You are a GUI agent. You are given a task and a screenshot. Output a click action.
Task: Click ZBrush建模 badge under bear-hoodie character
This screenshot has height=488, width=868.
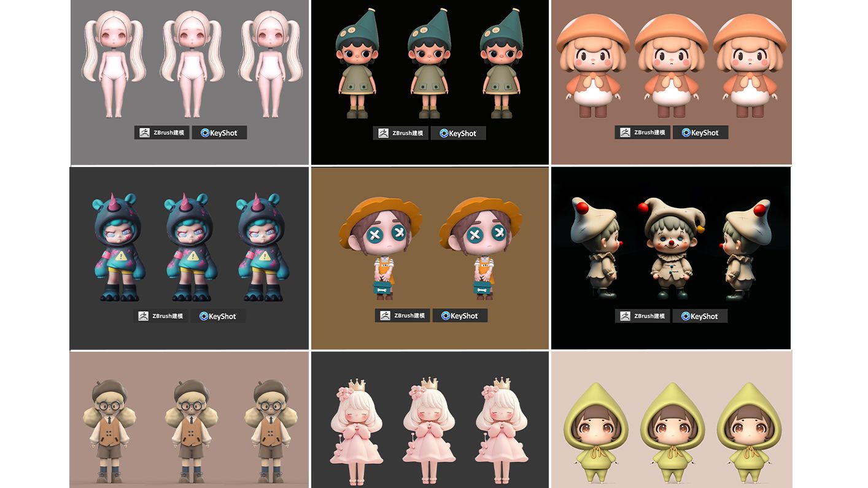160,316
